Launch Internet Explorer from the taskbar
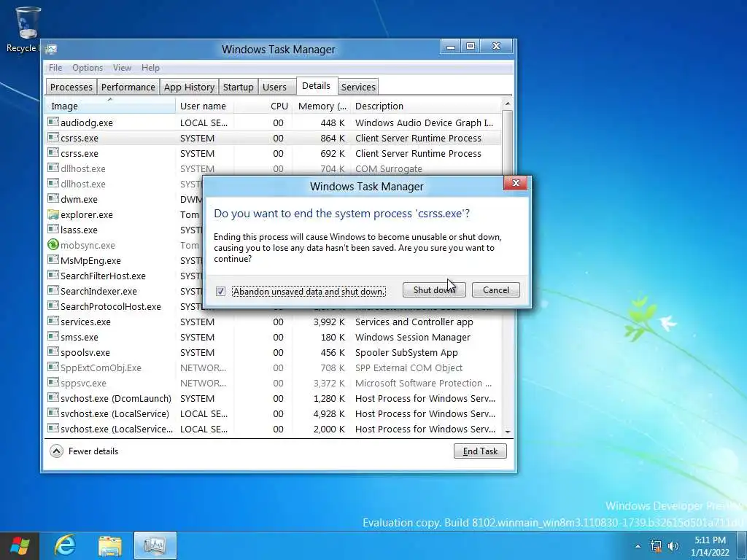Viewport: 747px width, 560px height. [x=65, y=545]
